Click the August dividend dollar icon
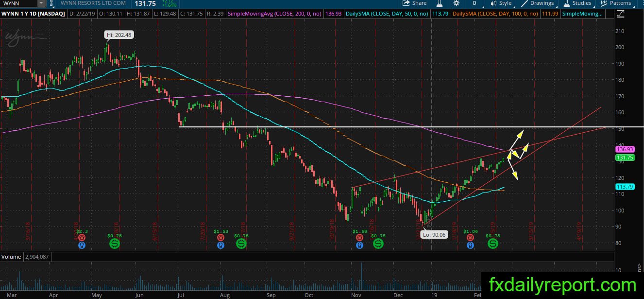Image resolution: width=644 pixels, height=299 pixels. pos(241,244)
